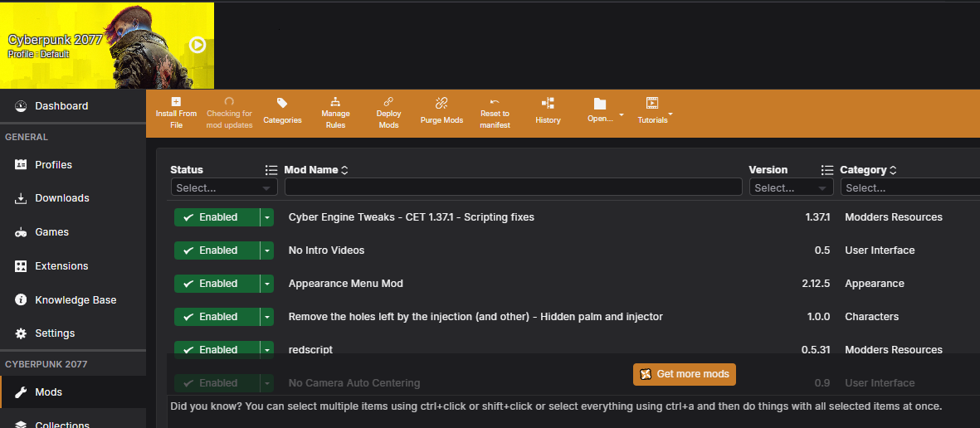This screenshot has width=980, height=428.
Task: Open the Status filter Select dropdown
Action: pyautogui.click(x=224, y=187)
